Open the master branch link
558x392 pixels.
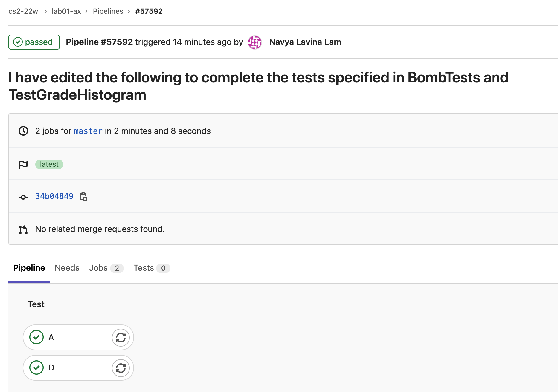point(88,131)
